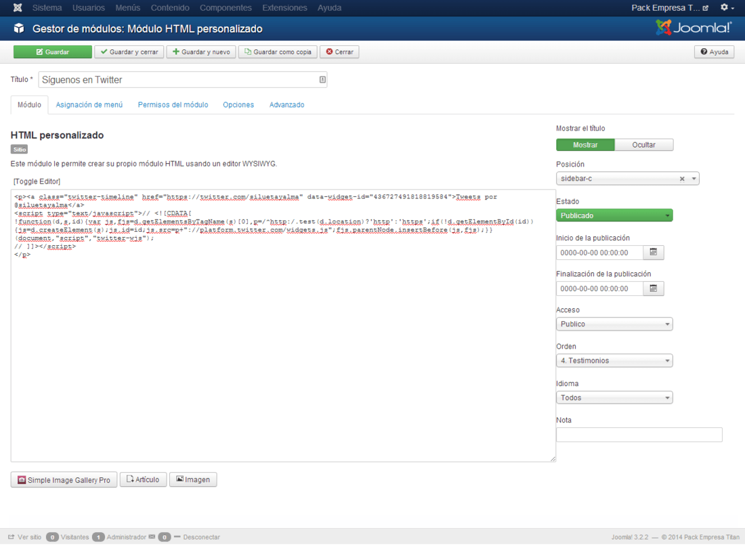Switch to the Asignación de menú tab
Viewport: 745px width, 560px height.
point(89,104)
